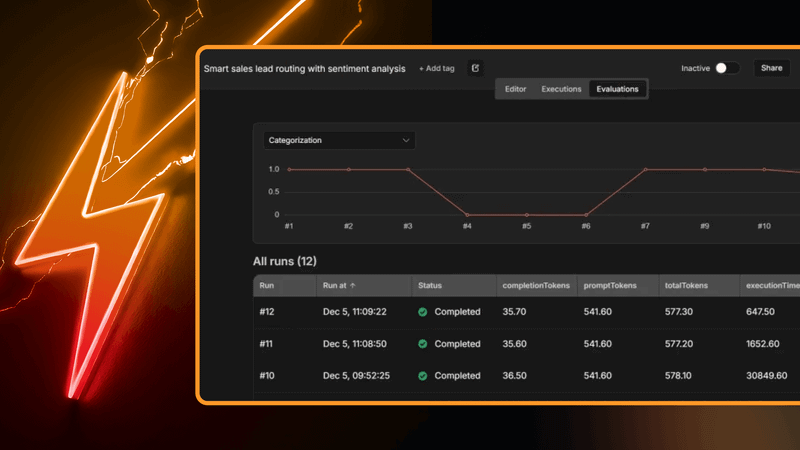The image size is (800, 450).
Task: Click the Dec 5, 11:09:22 timestamp
Action: tap(355, 312)
